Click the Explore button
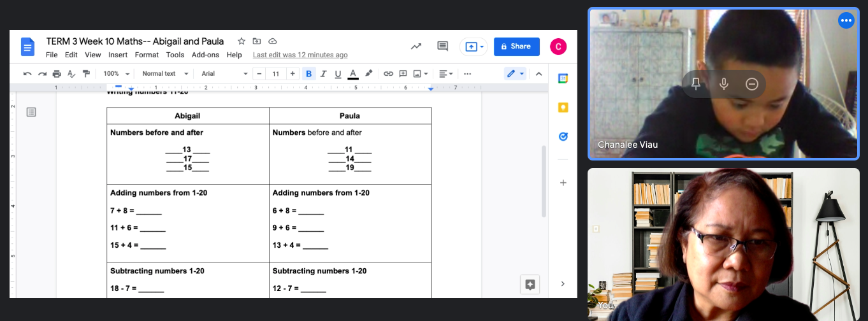 pos(530,284)
